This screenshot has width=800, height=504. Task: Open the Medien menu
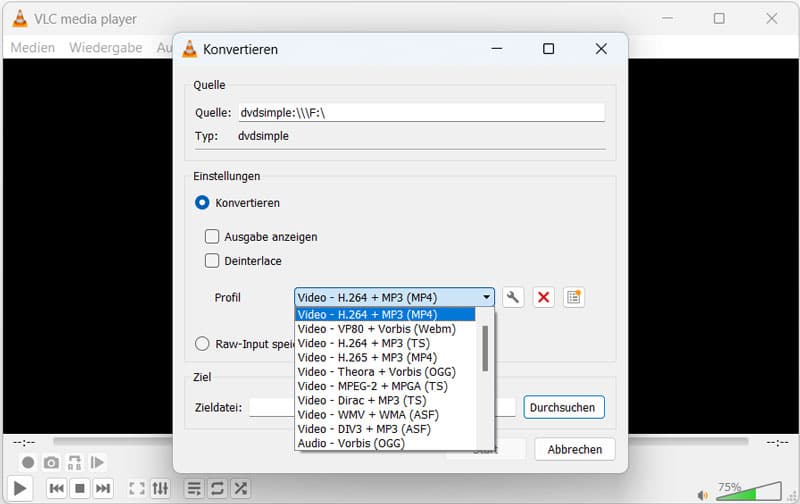[x=33, y=47]
